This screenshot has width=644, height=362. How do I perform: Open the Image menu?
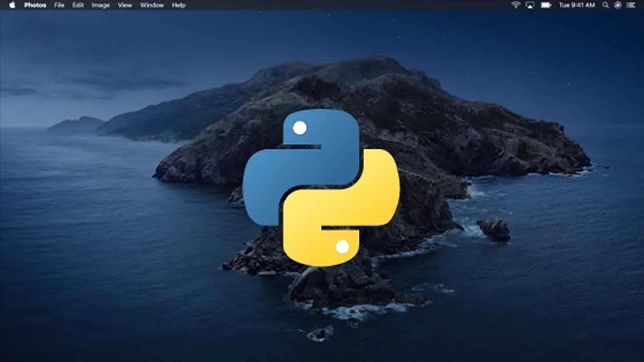tap(101, 5)
